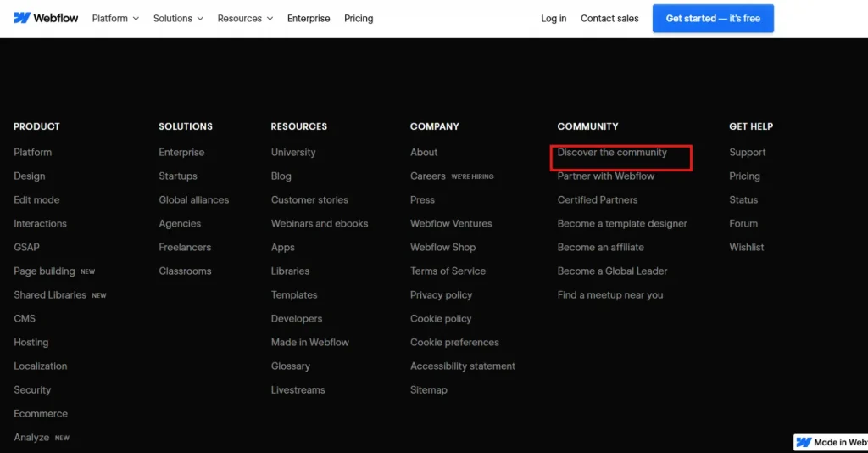868x453 pixels.
Task: Click the Webflow logo in header
Action: 46,19
